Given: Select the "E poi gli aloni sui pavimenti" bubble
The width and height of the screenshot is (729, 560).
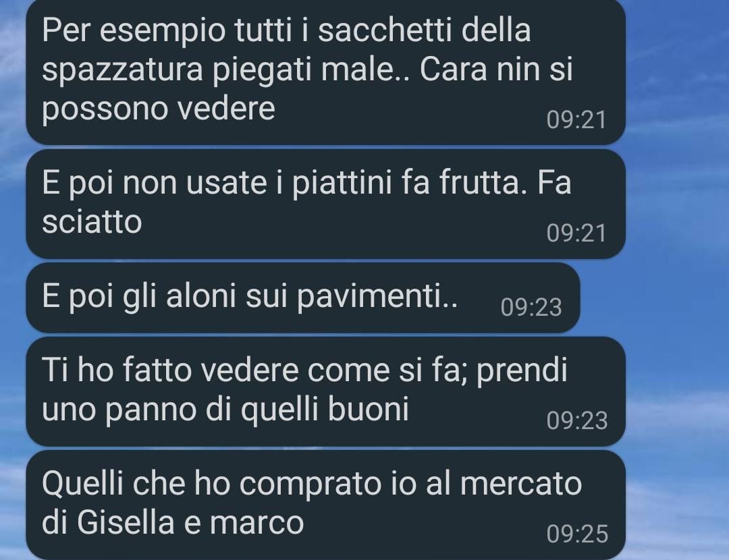Looking at the screenshot, I should coord(302,298).
